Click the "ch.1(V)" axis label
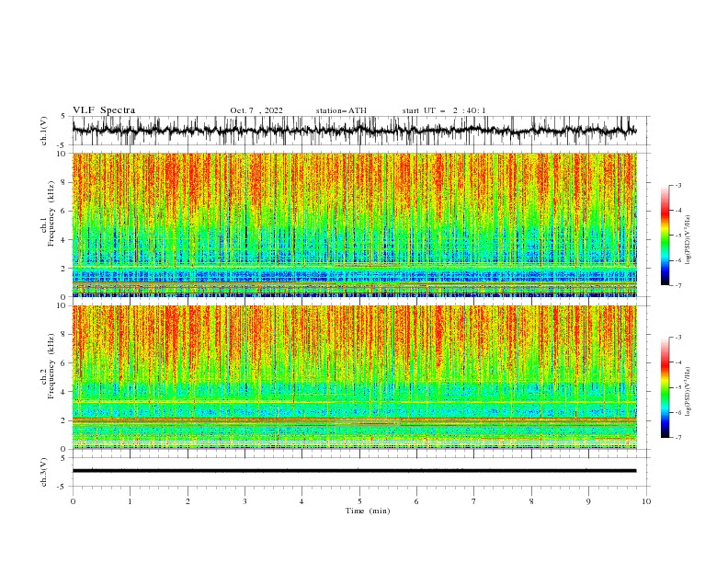Image resolution: width=728 pixels, height=563 pixels. click(44, 131)
